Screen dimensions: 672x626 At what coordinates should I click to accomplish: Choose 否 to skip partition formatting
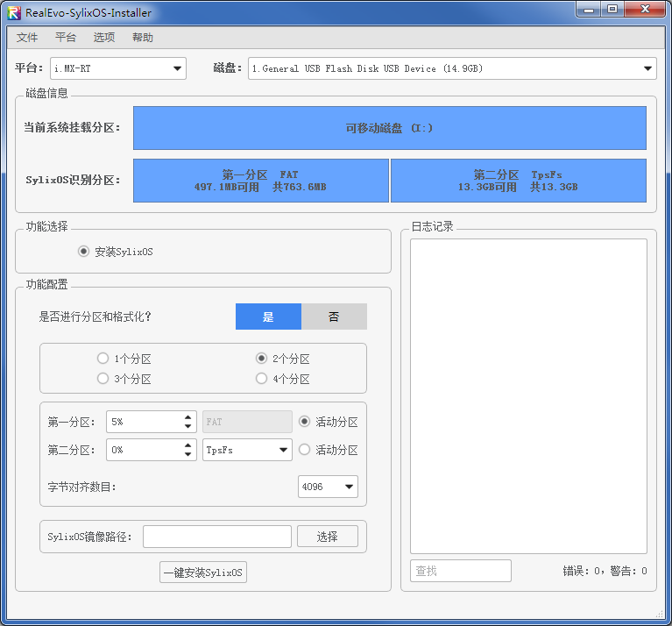pos(334,317)
